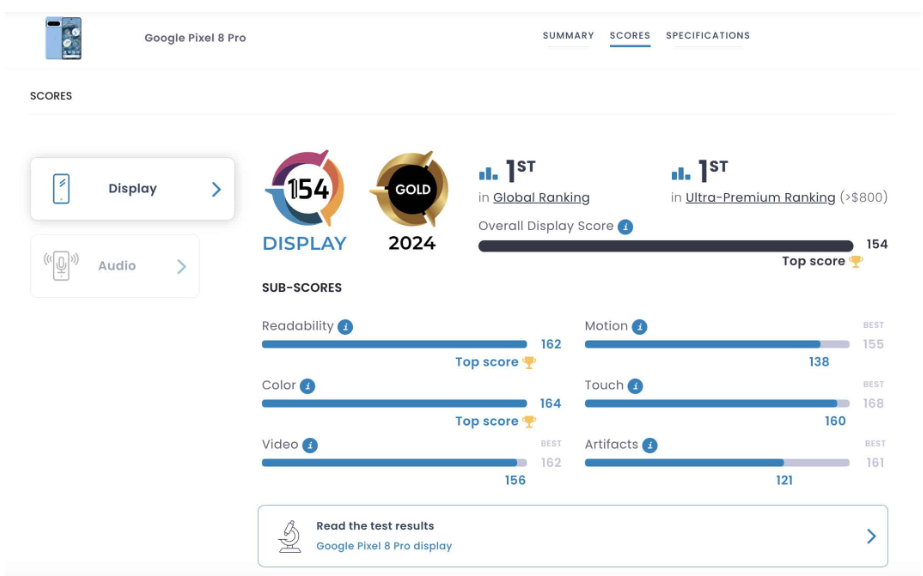Select the Audio category card
This screenshot has width=923, height=576.
click(115, 266)
